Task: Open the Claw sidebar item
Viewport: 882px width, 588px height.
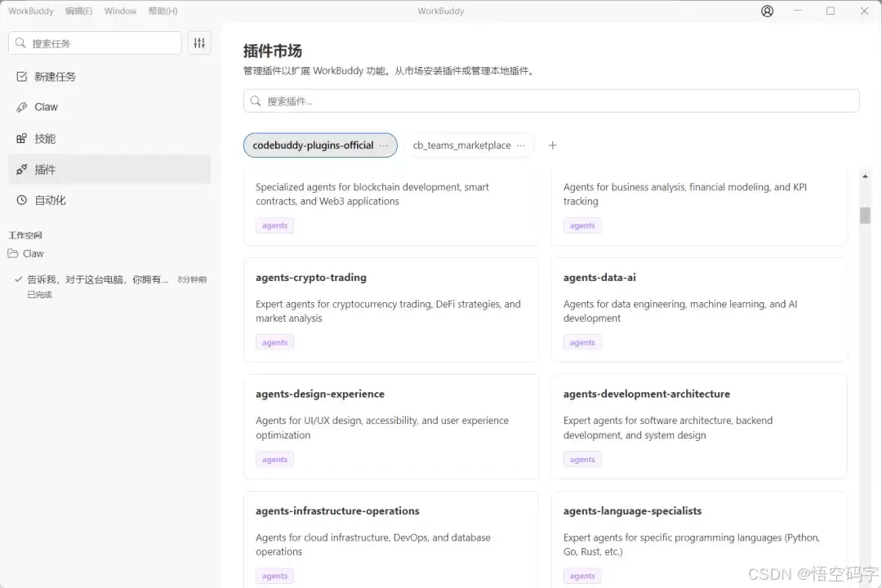Action: click(46, 107)
